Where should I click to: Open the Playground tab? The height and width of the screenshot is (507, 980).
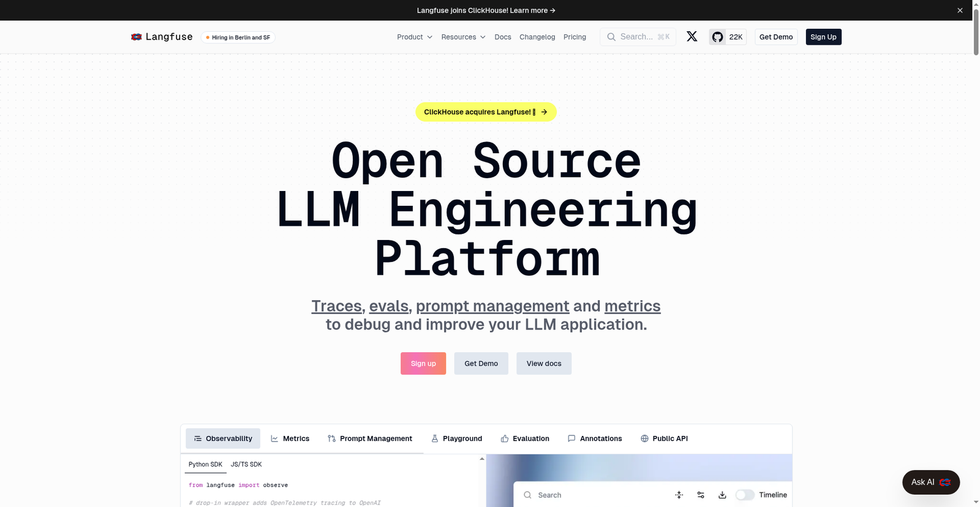point(456,438)
